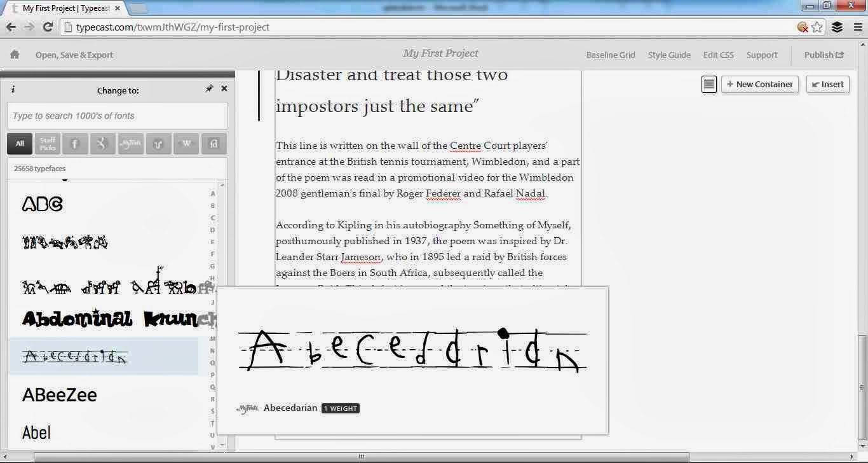This screenshot has width=868, height=463.
Task: Click the misspelled word Federer
Action: (443, 193)
